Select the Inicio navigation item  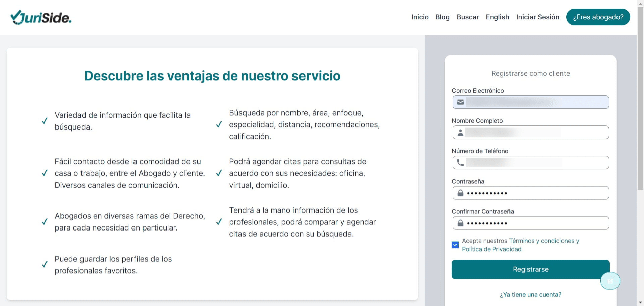click(x=420, y=17)
